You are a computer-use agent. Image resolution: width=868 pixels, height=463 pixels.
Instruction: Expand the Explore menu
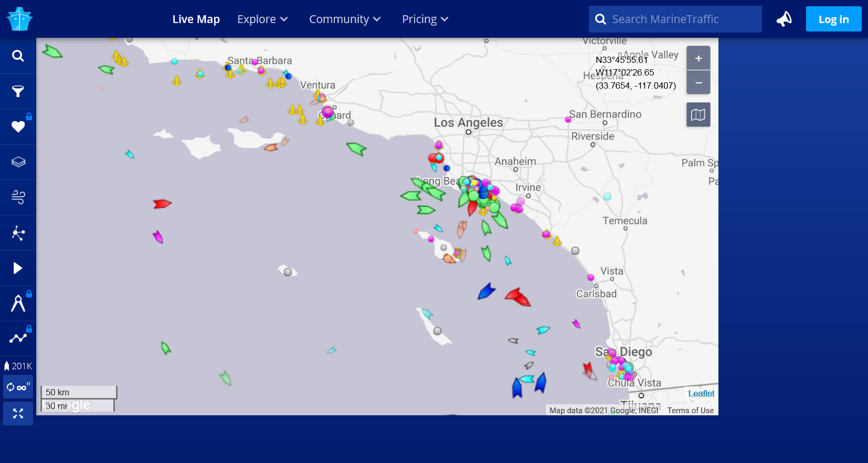tap(262, 19)
